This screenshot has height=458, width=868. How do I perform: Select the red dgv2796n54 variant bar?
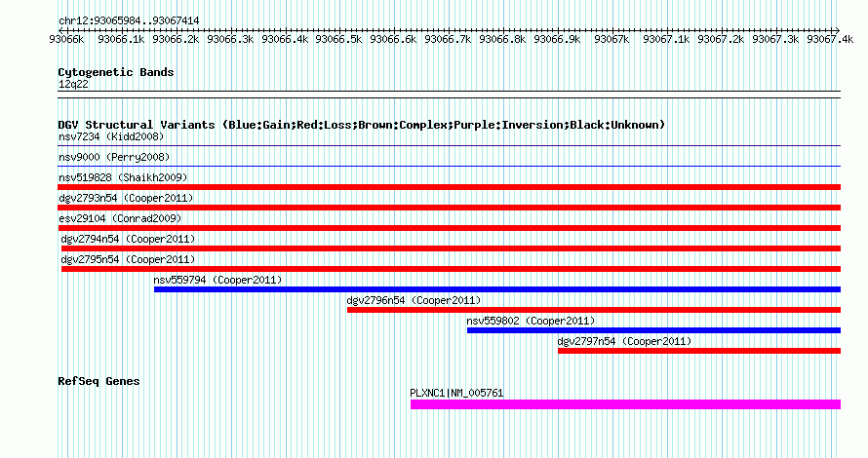[x=594, y=310]
